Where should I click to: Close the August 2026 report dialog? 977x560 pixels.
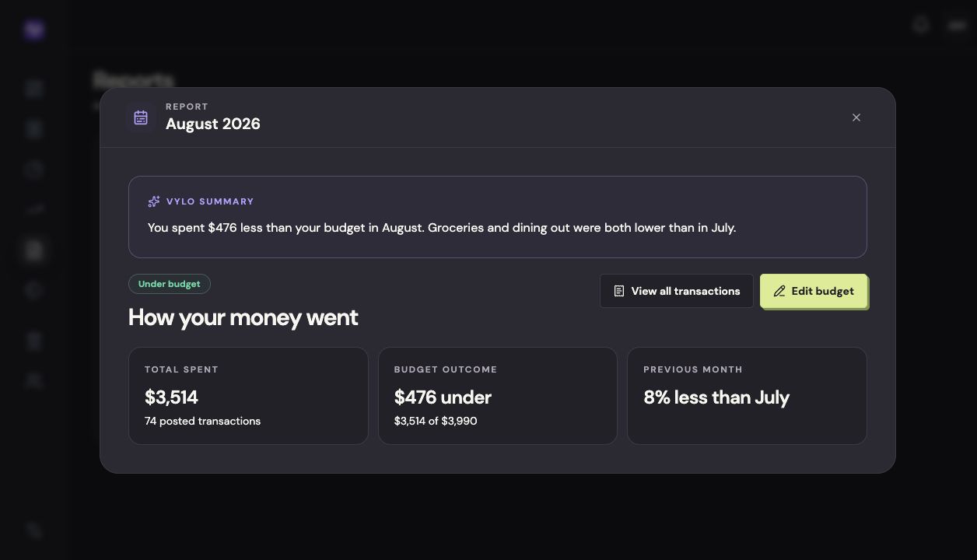click(856, 117)
